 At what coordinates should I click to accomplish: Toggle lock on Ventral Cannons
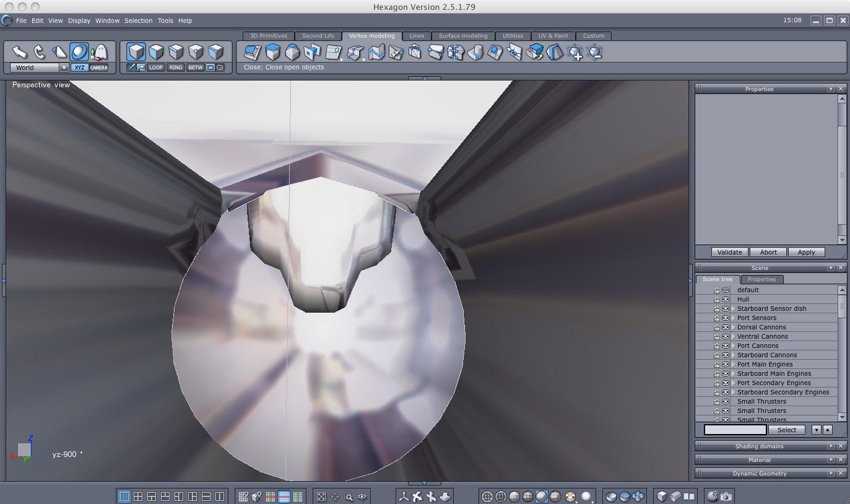(x=717, y=336)
